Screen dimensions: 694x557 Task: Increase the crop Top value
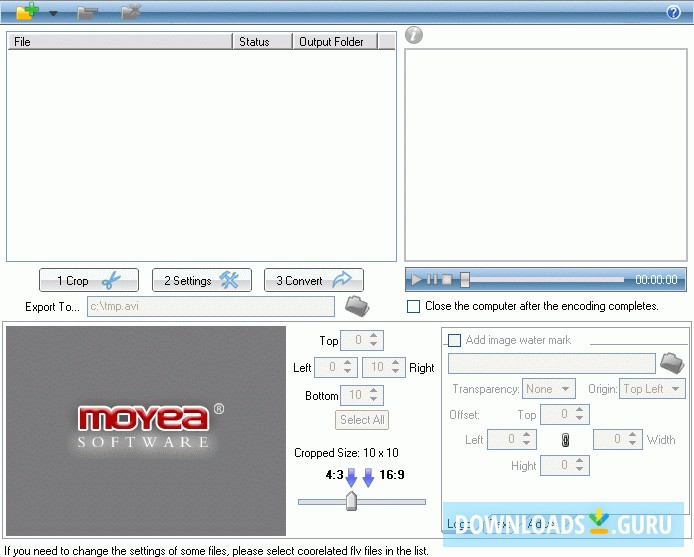374,336
